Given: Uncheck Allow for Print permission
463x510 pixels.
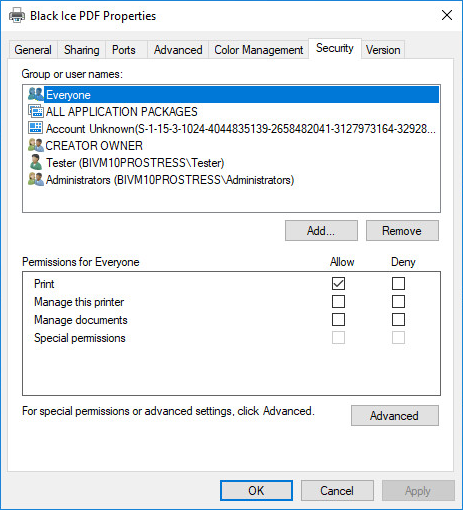Looking at the screenshot, I should pyautogui.click(x=338, y=284).
